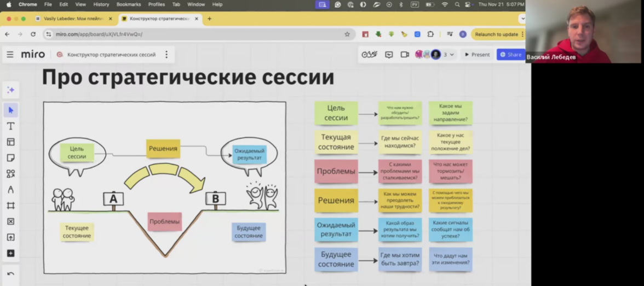The height and width of the screenshot is (286, 644).
Task: Open the Templates tool
Action: point(11,142)
